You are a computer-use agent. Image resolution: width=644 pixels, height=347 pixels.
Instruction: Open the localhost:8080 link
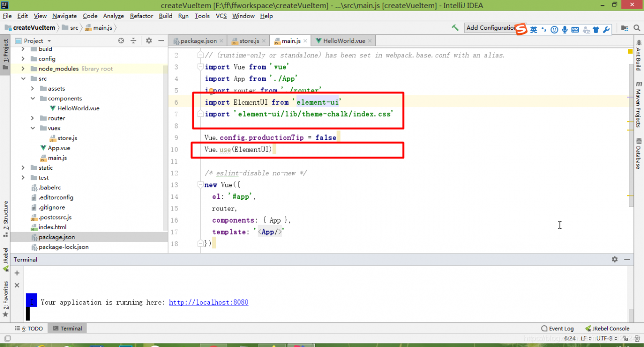coord(208,302)
